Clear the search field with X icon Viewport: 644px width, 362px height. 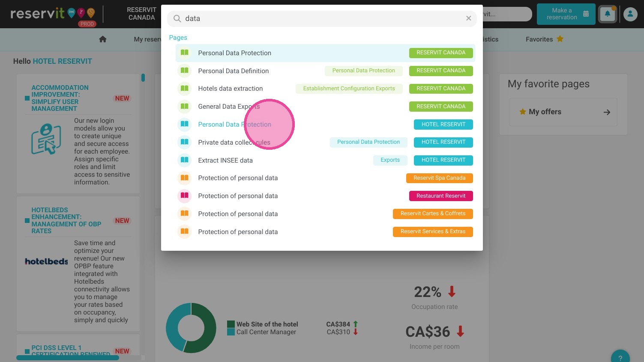[468, 18]
